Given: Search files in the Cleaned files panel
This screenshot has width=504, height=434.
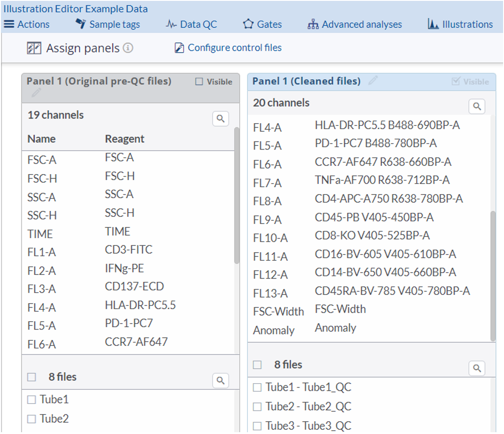Looking at the screenshot, I should pyautogui.click(x=477, y=368).
